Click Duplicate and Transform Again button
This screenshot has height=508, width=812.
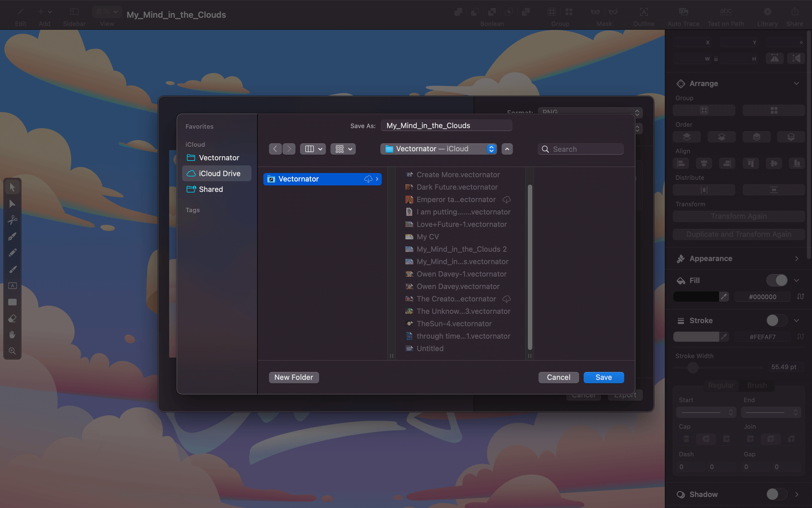739,234
